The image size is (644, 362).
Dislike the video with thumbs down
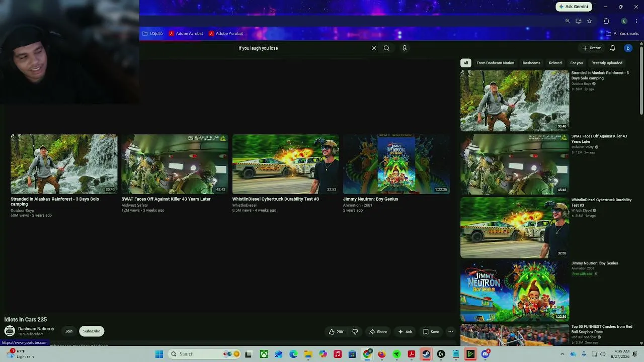[355, 332]
